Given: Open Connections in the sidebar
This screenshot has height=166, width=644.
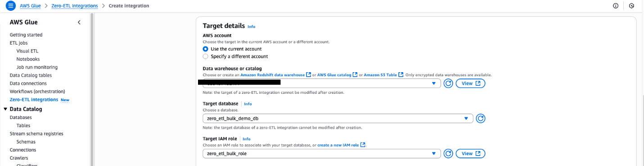Looking at the screenshot, I should point(23,150).
